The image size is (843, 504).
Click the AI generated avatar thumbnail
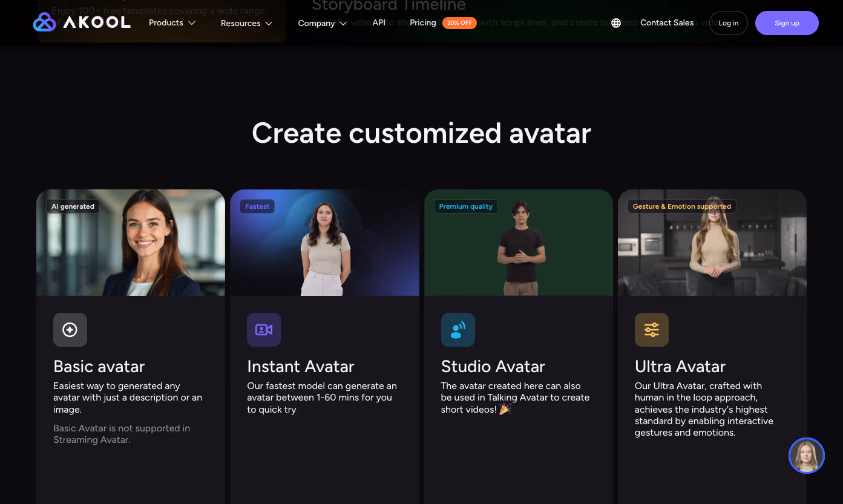click(x=131, y=243)
